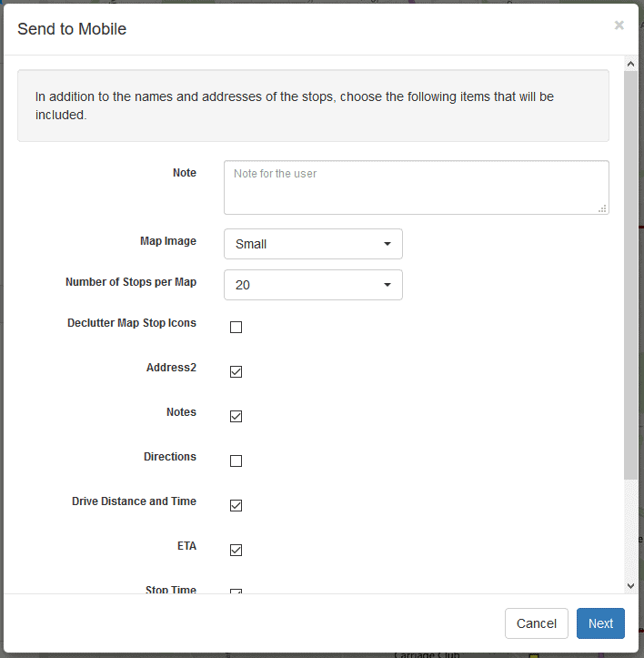The height and width of the screenshot is (658, 644).
Task: Click the Directions label
Action: 170,457
